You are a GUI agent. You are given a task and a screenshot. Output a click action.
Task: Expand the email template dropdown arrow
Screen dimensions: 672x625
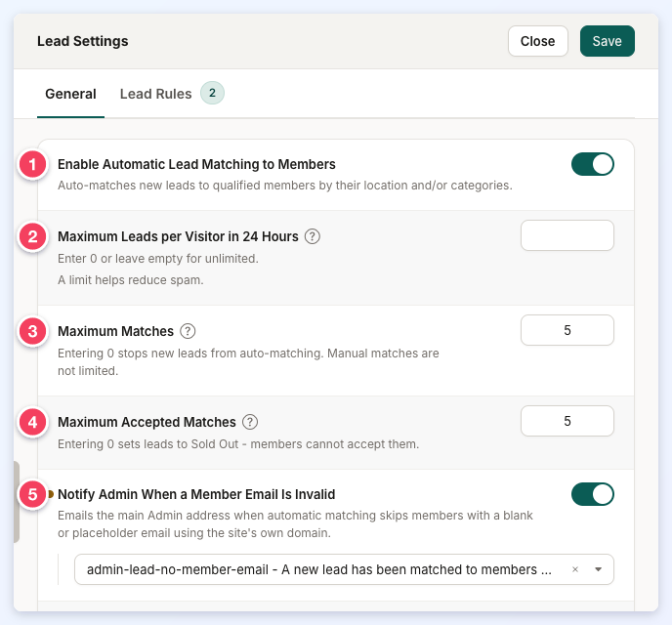click(x=599, y=569)
